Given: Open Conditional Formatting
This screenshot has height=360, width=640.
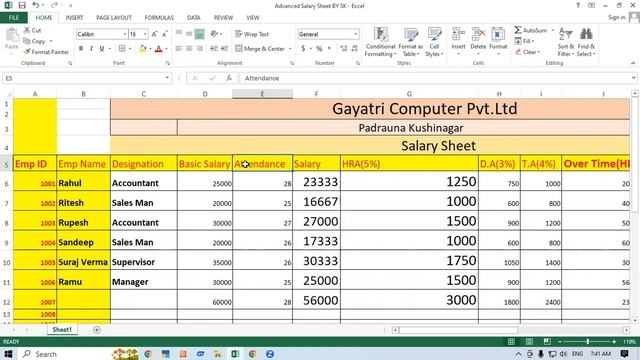Looking at the screenshot, I should [x=380, y=42].
